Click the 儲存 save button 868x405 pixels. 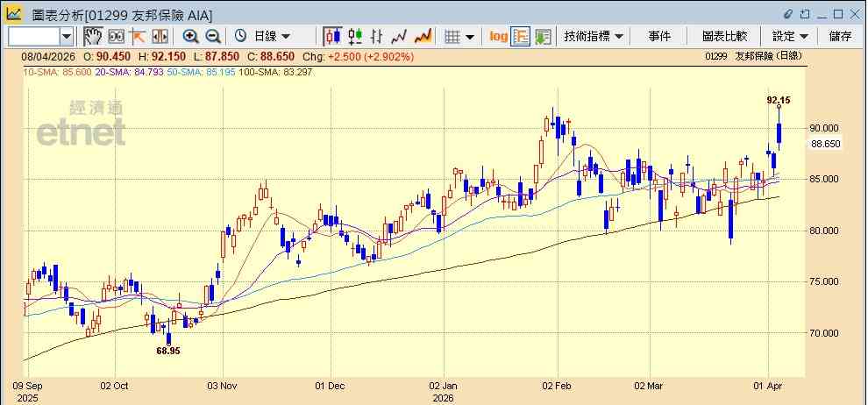point(840,37)
